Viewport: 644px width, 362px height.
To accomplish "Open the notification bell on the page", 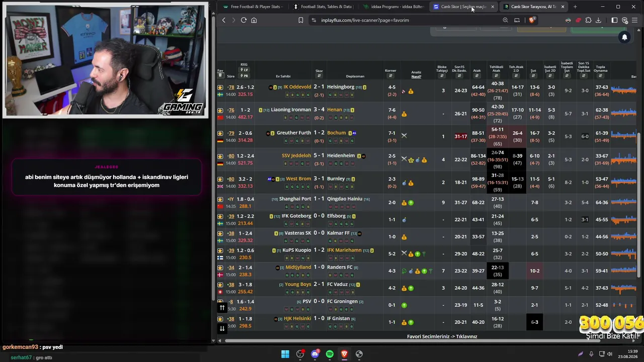I will click(x=624, y=37).
